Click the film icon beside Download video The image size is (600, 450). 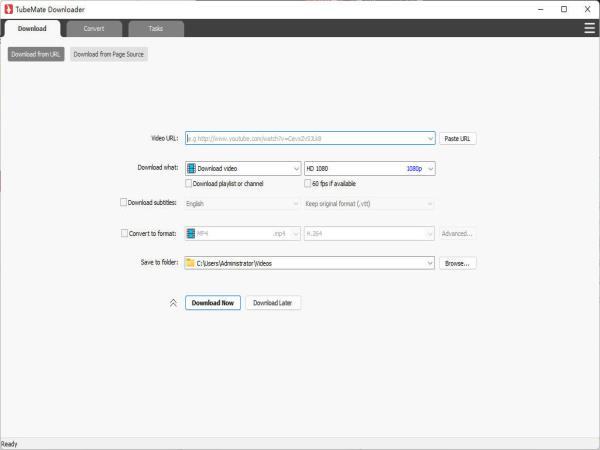[191, 168]
